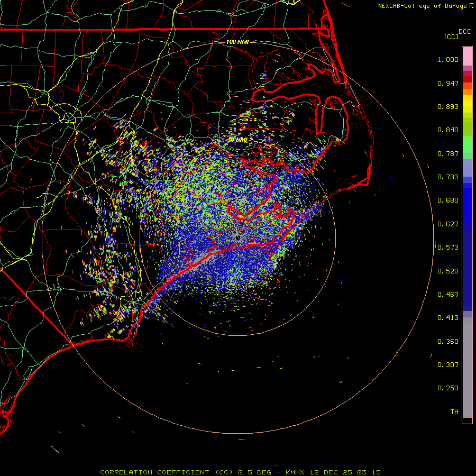This screenshot has height=476, width=476.
Task: Select the 0.467 legend value
Action: coord(448,295)
